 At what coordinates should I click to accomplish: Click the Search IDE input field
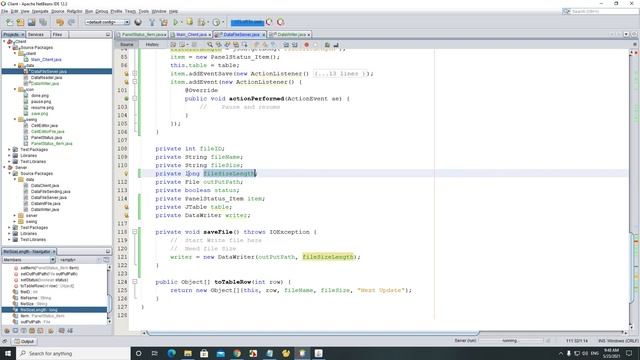tap(603, 11)
